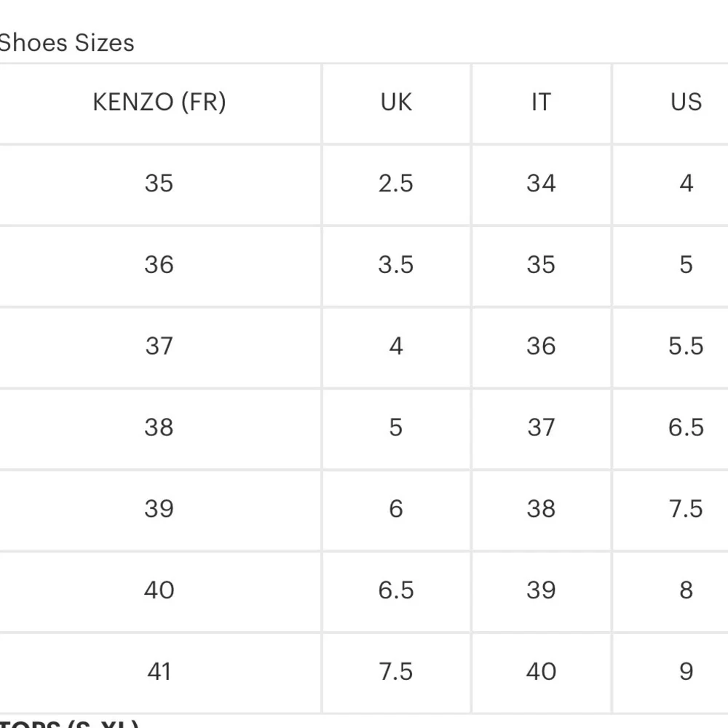This screenshot has height=728, width=728.
Task: Select US size 6.5 cell
Action: [x=686, y=427]
